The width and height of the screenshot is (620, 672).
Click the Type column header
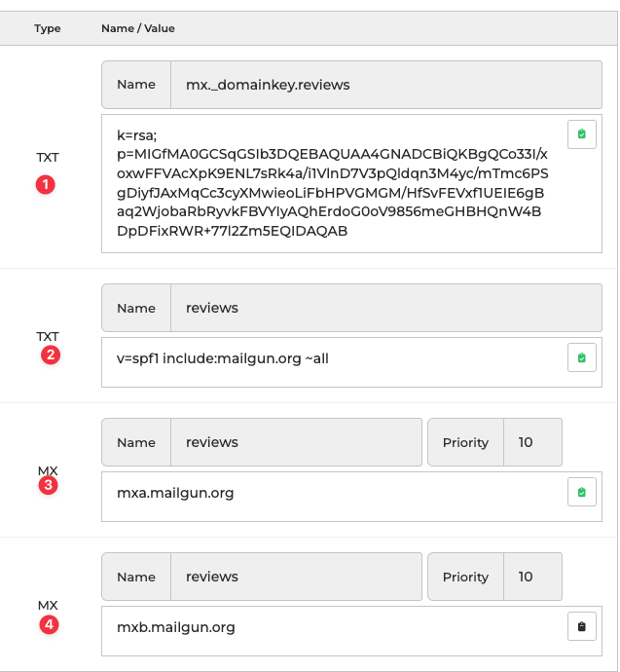coord(48,28)
